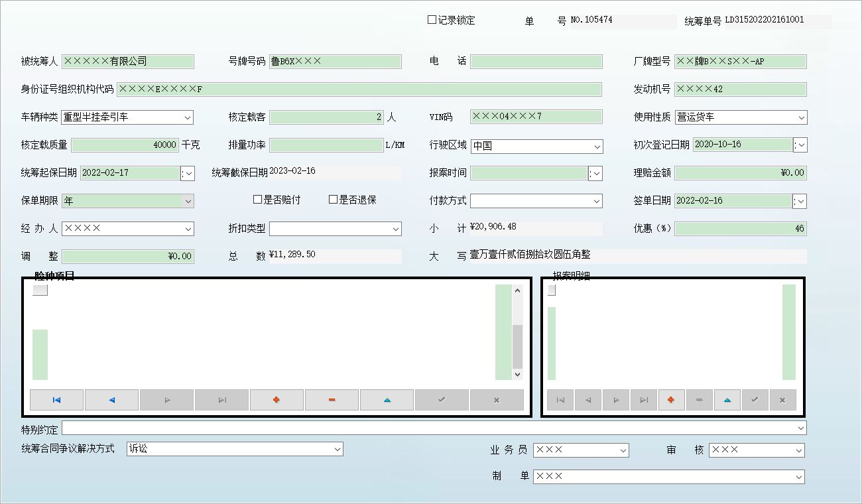This screenshot has height=504, width=862.
Task: Go to first record in 报案明细 navigator
Action: 560,400
